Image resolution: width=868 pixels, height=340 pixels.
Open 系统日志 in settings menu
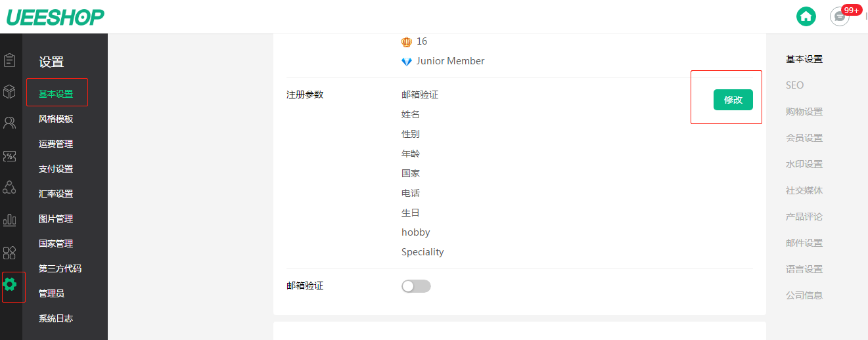[56, 318]
